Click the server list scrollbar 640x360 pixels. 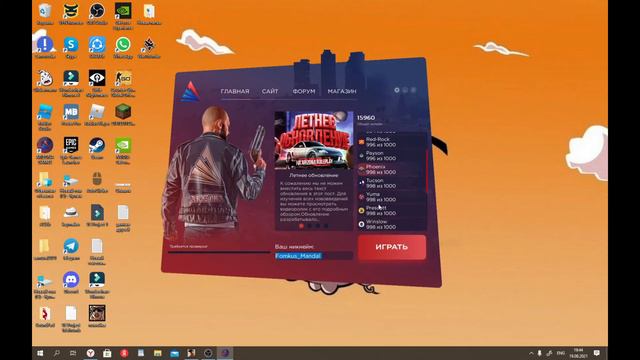(427, 171)
